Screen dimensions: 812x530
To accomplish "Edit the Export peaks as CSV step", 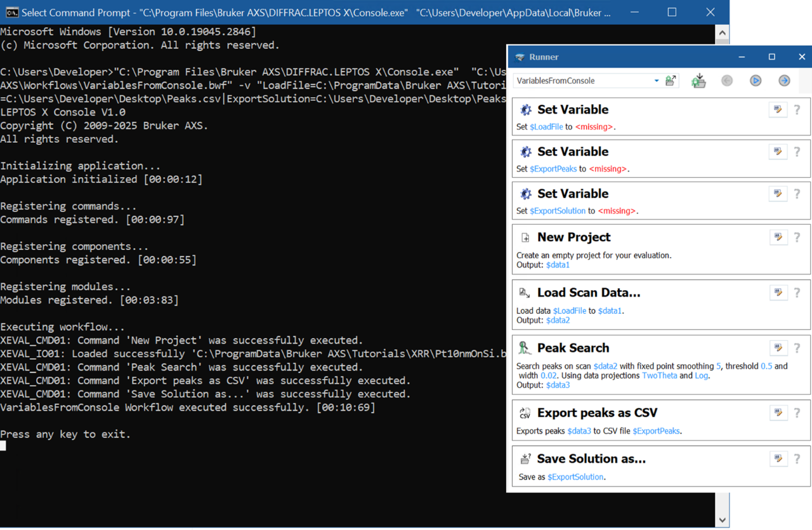I will [x=778, y=413].
